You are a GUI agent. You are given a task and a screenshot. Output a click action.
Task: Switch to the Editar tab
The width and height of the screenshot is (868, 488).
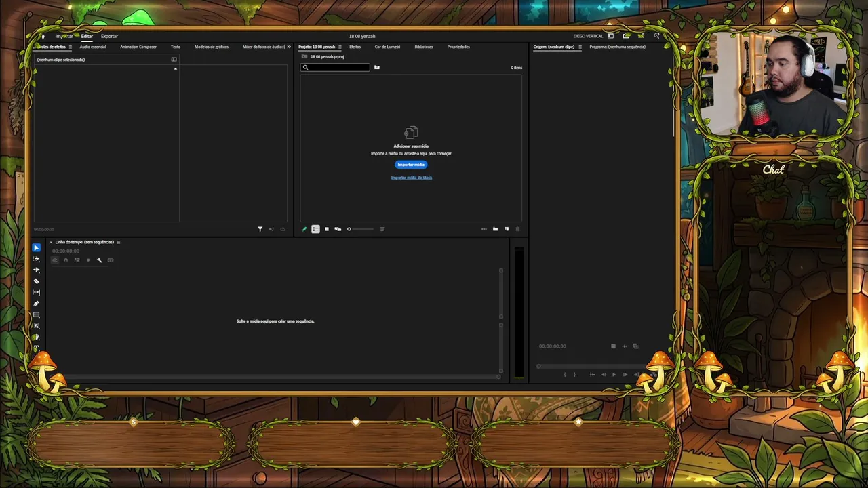tap(87, 36)
